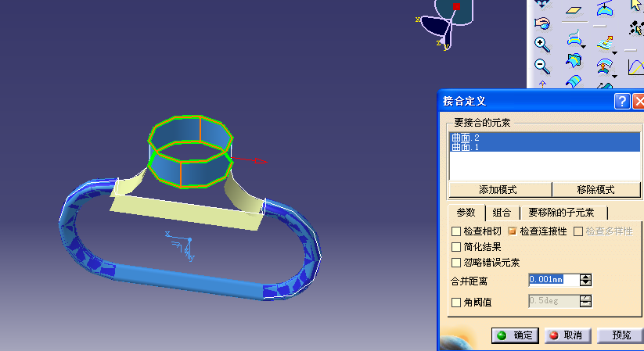Image resolution: width=644 pixels, height=351 pixels.
Task: Expand the Offset tool flyout arrow
Action: point(615,77)
